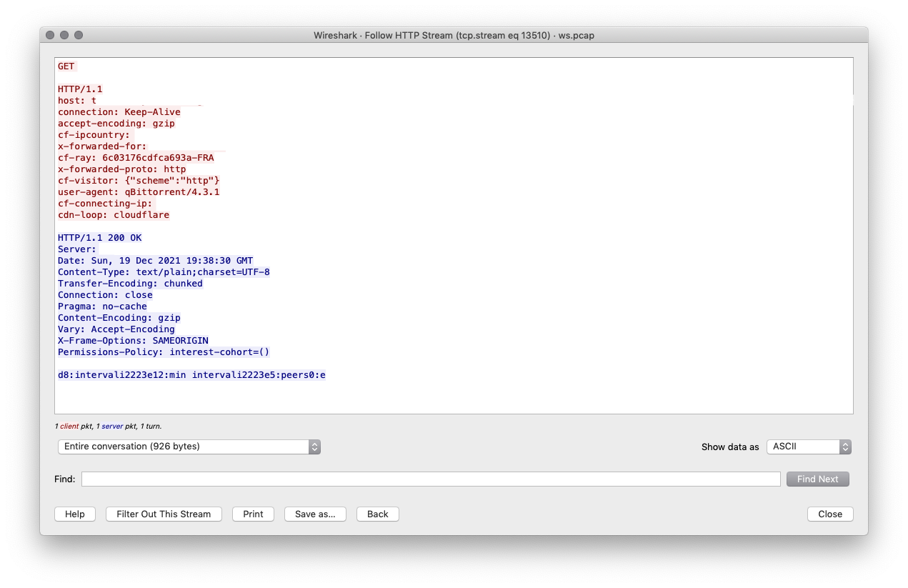Click the blue "HTTP/1.1 200 OK" response line
Screen dimensions: 908x588
pyautogui.click(x=100, y=237)
